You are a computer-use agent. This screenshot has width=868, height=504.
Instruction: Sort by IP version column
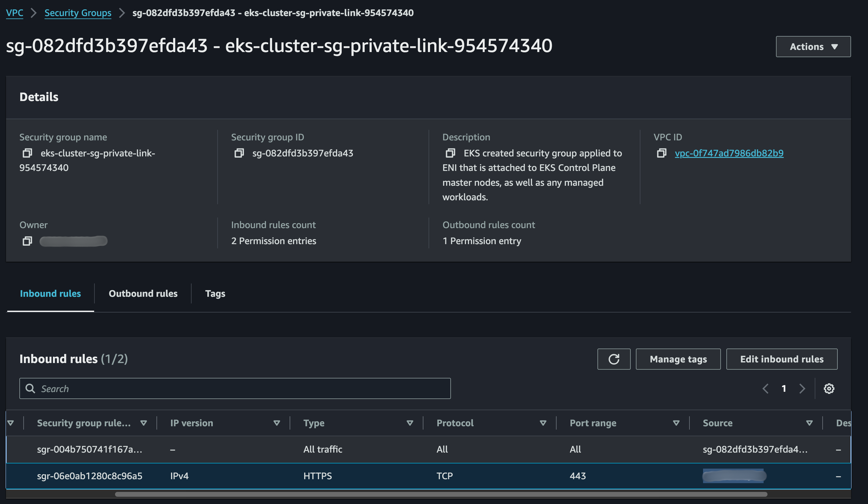click(x=277, y=423)
